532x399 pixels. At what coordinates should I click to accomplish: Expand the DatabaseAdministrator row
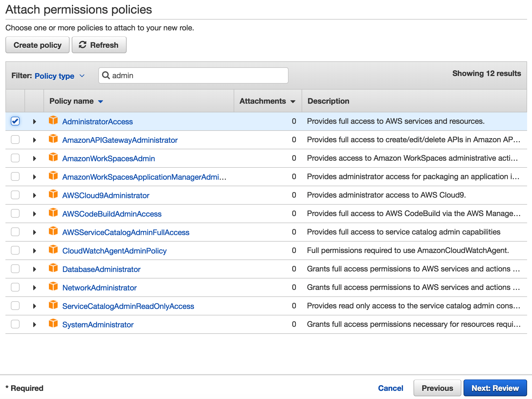35,269
